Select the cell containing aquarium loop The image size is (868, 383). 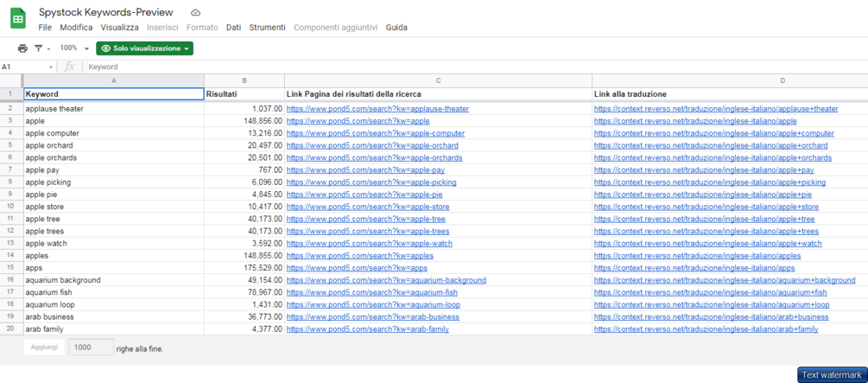[113, 305]
